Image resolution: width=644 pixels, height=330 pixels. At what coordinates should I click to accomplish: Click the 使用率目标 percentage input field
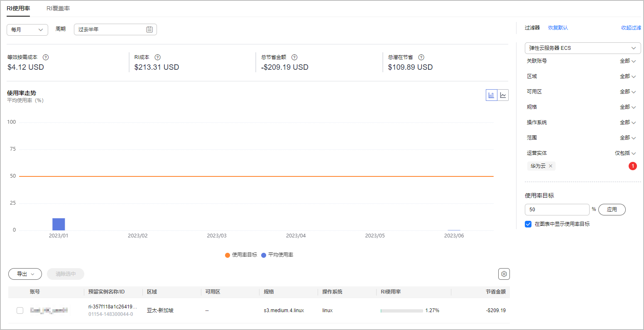point(556,210)
